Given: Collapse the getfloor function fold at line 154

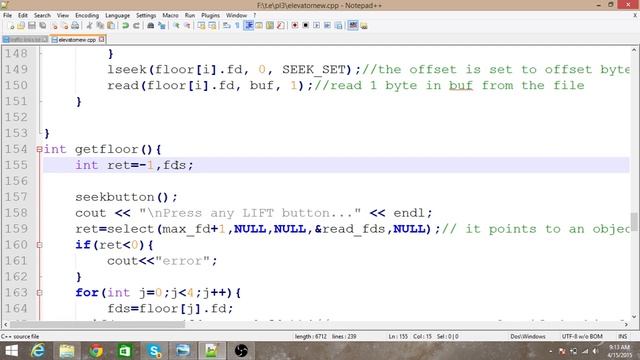Looking at the screenshot, I should pos(40,149).
